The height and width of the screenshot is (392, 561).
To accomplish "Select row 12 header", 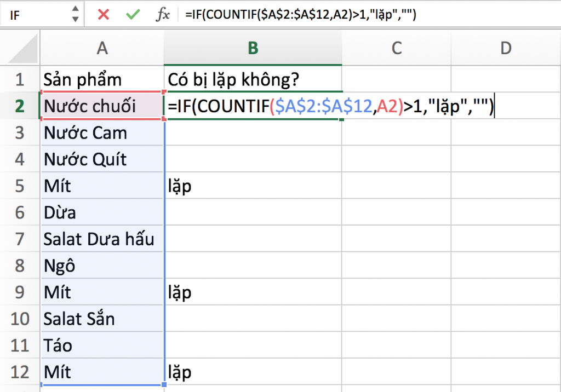I will coord(20,372).
